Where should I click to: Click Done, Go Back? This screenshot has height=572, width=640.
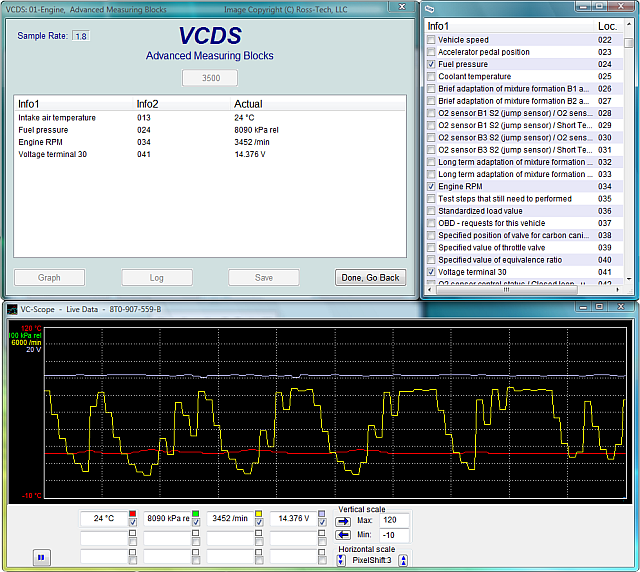370,278
